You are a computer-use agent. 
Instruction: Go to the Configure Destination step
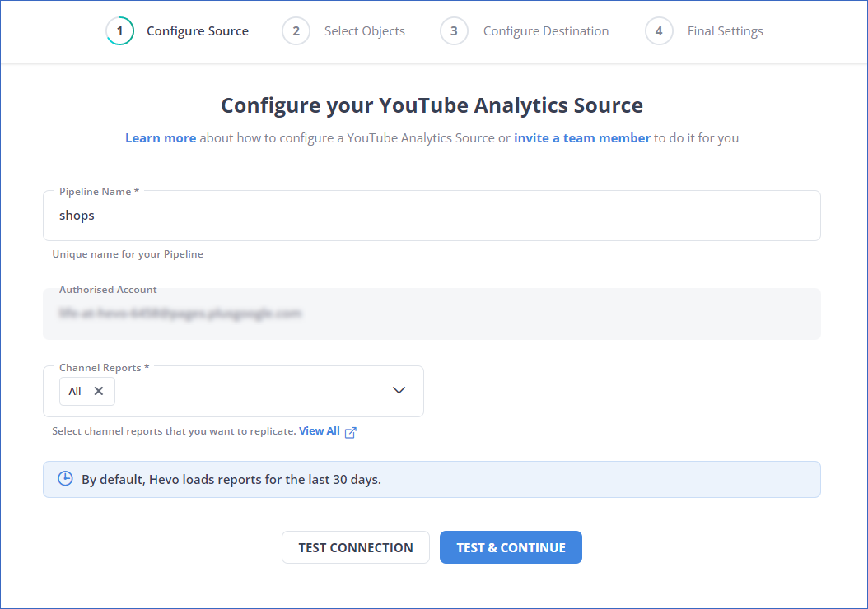(546, 31)
